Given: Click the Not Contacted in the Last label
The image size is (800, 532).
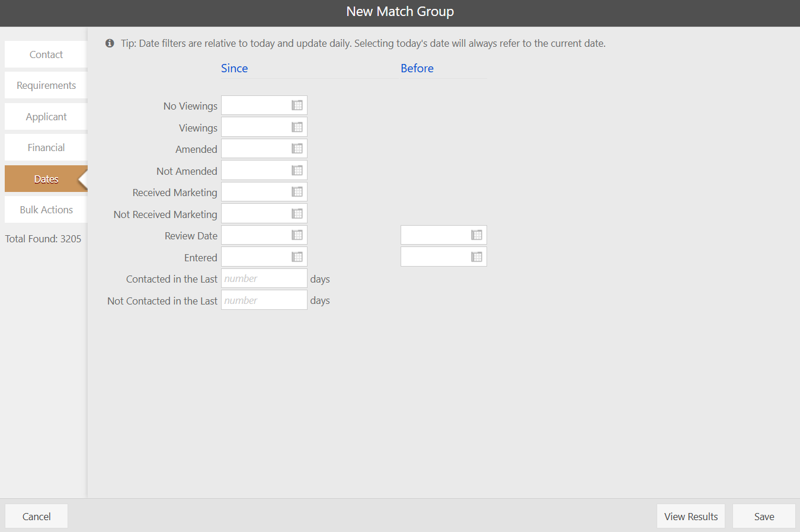Looking at the screenshot, I should click(162, 301).
